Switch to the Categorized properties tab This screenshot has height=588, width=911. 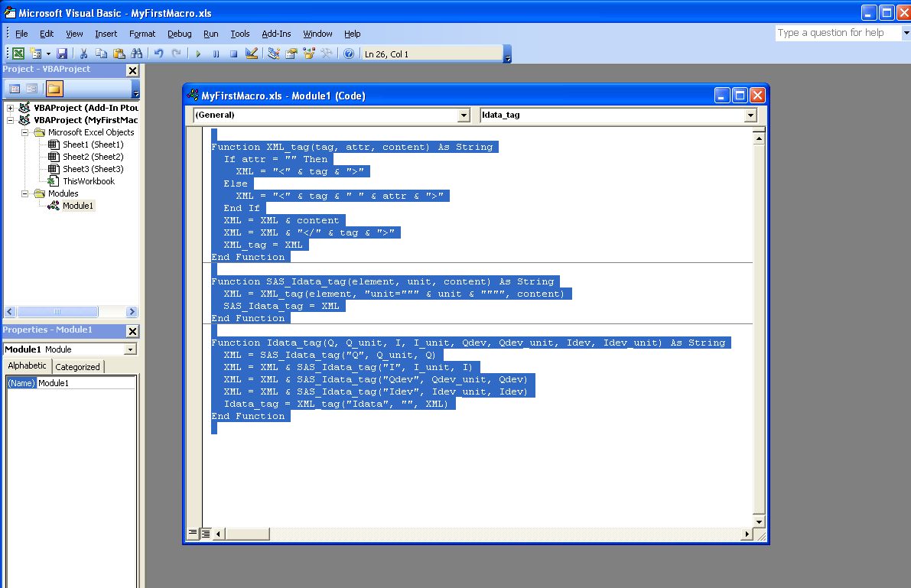pyautogui.click(x=77, y=367)
